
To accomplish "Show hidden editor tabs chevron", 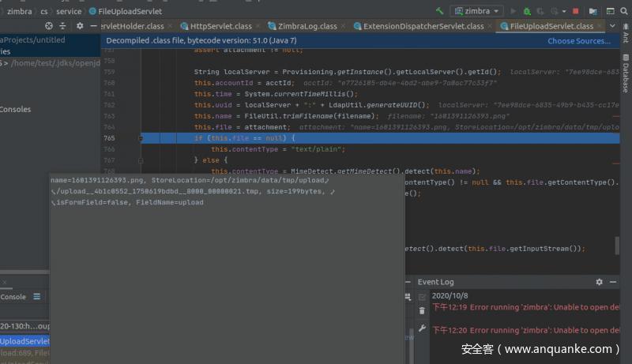I will point(613,26).
